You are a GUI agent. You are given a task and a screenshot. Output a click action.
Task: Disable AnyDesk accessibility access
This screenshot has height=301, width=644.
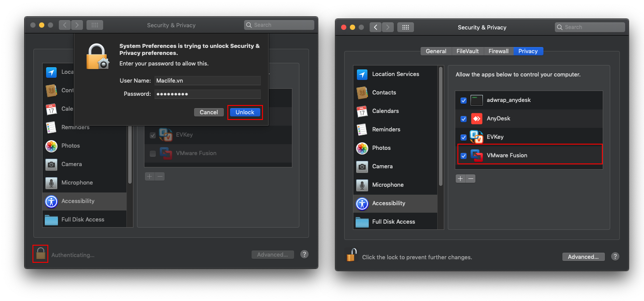(463, 119)
